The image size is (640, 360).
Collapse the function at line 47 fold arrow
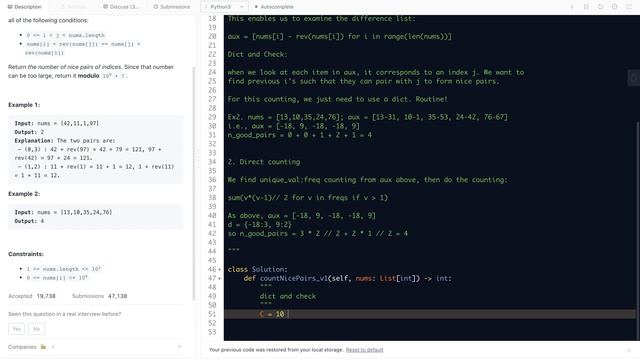pyautogui.click(x=220, y=279)
